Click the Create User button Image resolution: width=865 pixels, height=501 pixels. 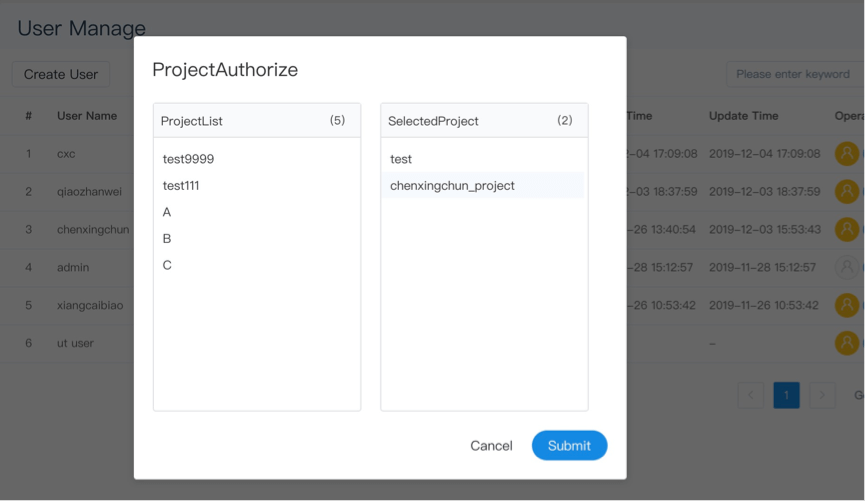coord(61,74)
